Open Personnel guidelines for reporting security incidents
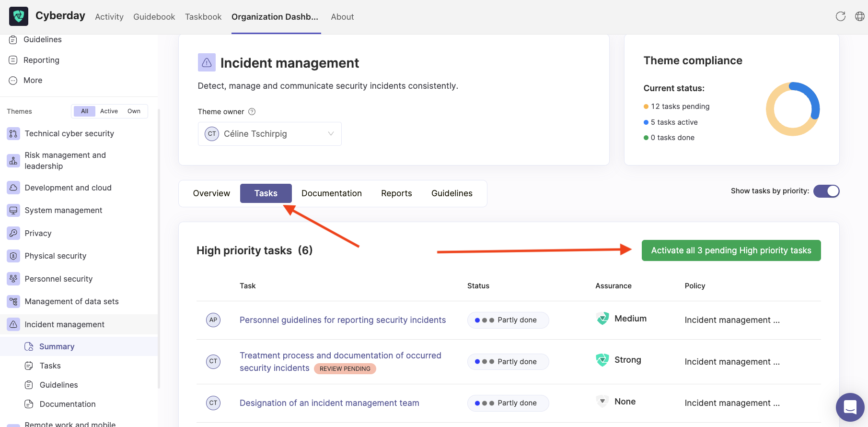The image size is (868, 427). click(x=343, y=320)
